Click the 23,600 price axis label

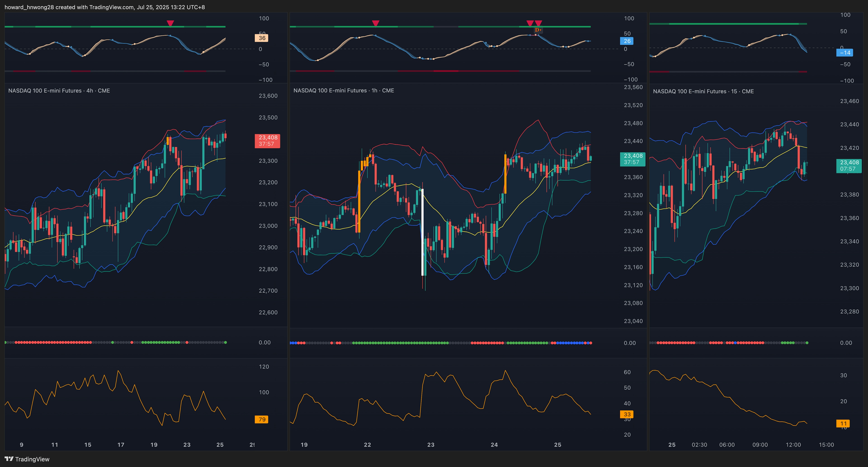[x=268, y=96]
